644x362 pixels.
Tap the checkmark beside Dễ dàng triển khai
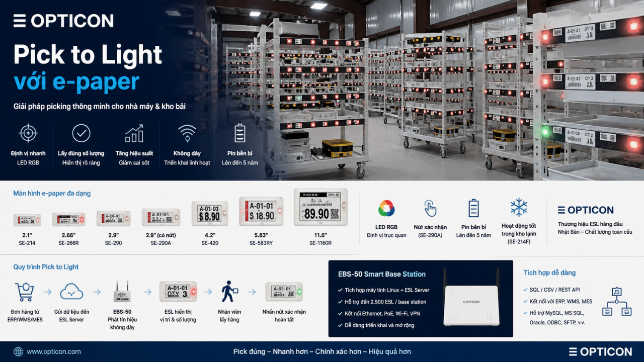point(340,325)
